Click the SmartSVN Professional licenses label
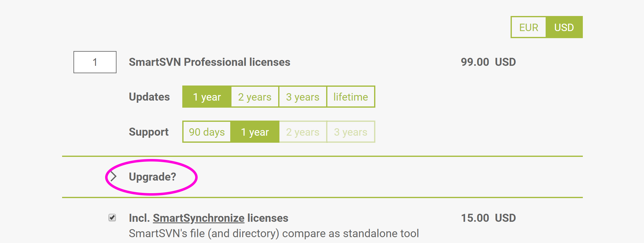The height and width of the screenshot is (243, 644). click(x=209, y=62)
